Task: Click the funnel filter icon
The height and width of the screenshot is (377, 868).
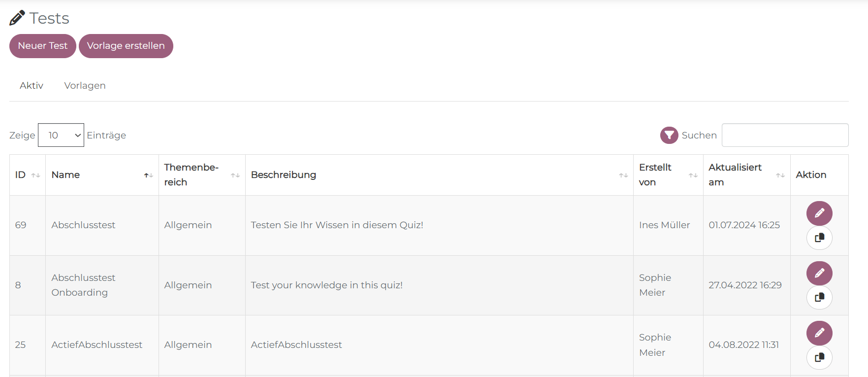Action: [x=669, y=135]
